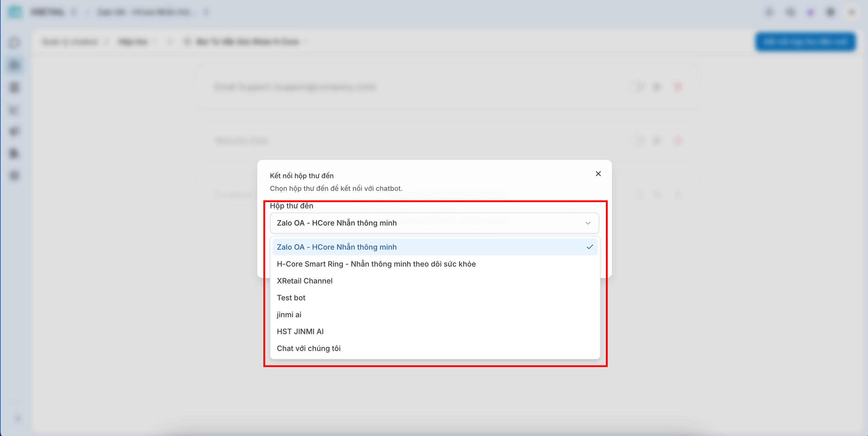The width and height of the screenshot is (868, 436).
Task: Close the Kết nối hộp thư đến dialog
Action: (598, 174)
